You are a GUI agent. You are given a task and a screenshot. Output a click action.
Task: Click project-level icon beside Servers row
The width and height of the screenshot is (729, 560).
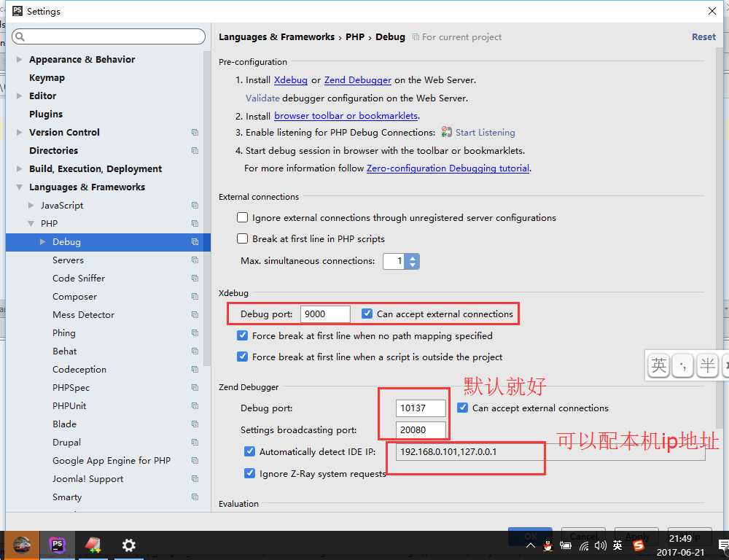pos(195,260)
